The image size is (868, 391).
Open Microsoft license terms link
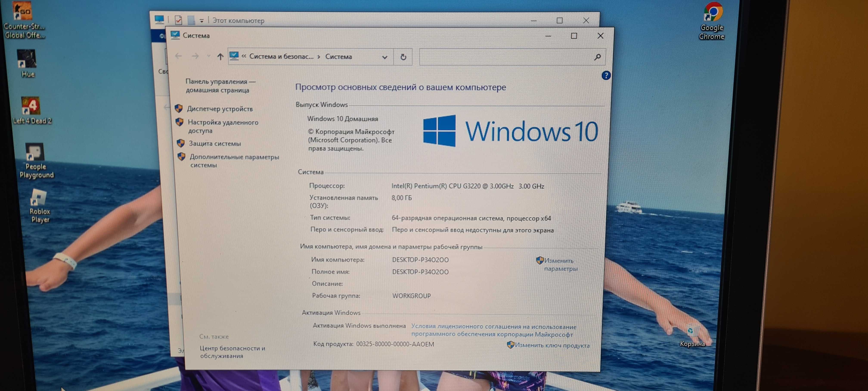(494, 330)
